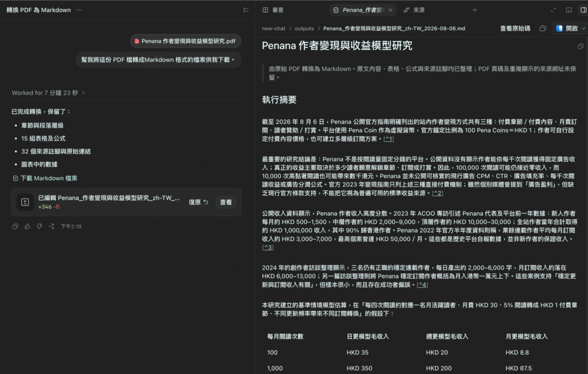The width and height of the screenshot is (588, 374).
Task: Click the 查看原始碼 button
Action: point(515,29)
